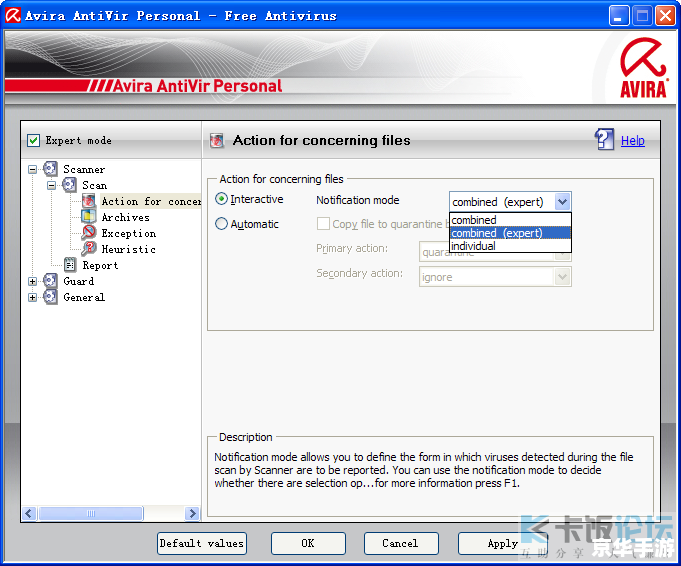
Task: Collapse the Scan tree node
Action: pyautogui.click(x=51, y=185)
